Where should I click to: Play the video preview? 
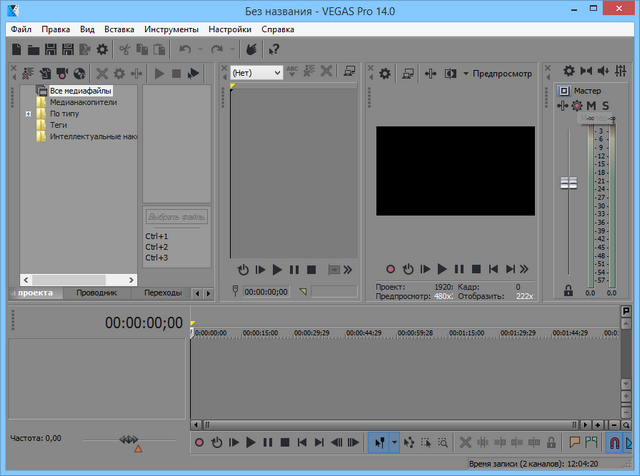441,269
